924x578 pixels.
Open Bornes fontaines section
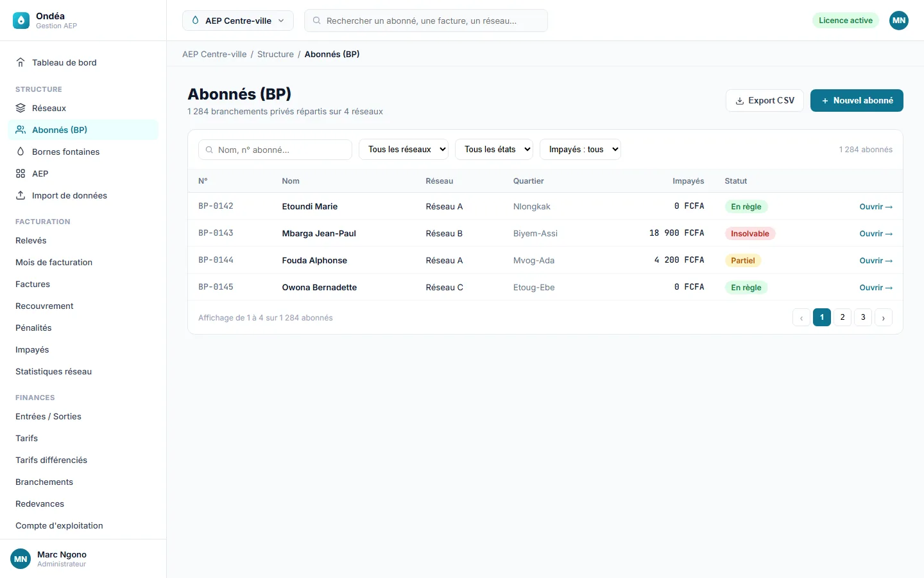tap(83, 152)
